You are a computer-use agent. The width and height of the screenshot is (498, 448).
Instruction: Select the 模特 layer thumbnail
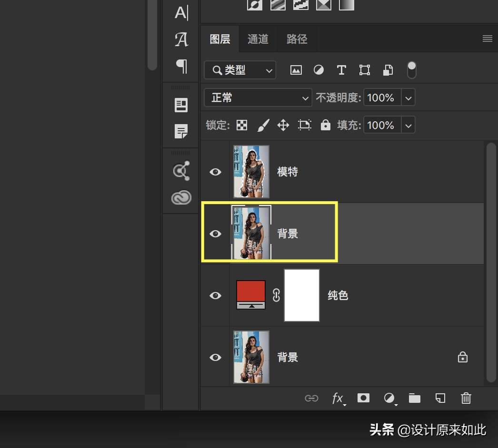[x=251, y=172]
